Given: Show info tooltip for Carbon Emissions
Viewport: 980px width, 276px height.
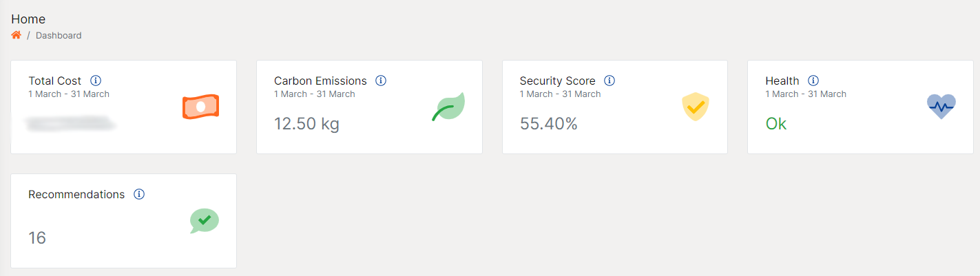Looking at the screenshot, I should 381,81.
